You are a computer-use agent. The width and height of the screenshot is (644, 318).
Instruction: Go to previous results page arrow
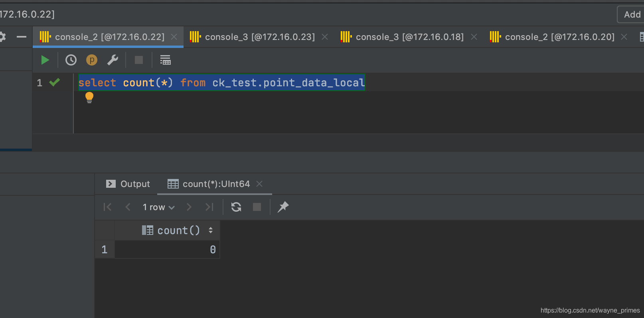click(x=128, y=207)
